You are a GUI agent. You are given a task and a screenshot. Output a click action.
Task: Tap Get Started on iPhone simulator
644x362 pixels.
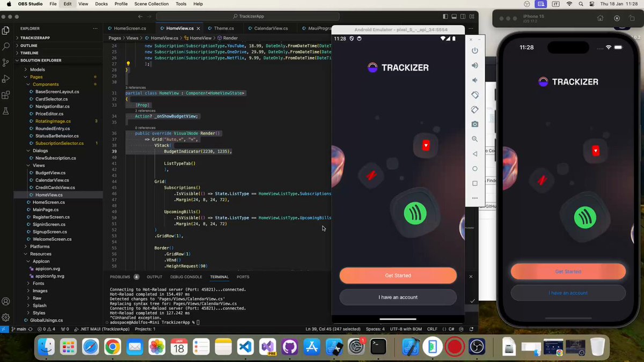pos(568,271)
